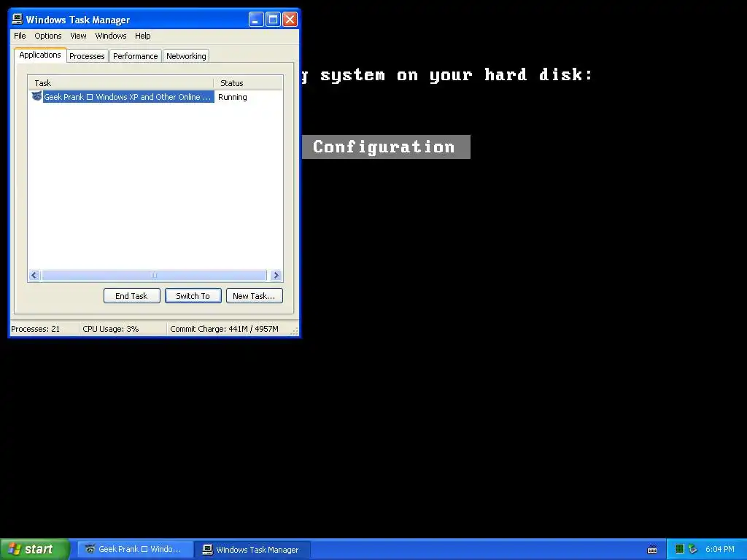
Task: Click the Running status cell
Action: (x=233, y=97)
